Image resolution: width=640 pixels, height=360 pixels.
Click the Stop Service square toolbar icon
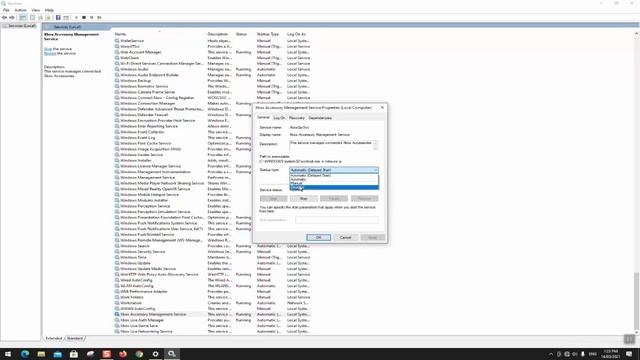[84, 18]
